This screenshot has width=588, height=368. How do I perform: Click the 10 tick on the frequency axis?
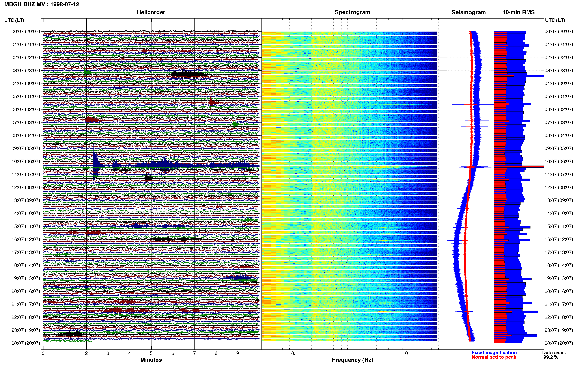tap(405, 353)
